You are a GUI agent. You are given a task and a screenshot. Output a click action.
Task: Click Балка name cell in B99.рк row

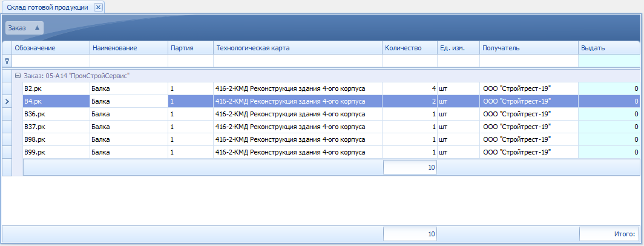coord(129,152)
